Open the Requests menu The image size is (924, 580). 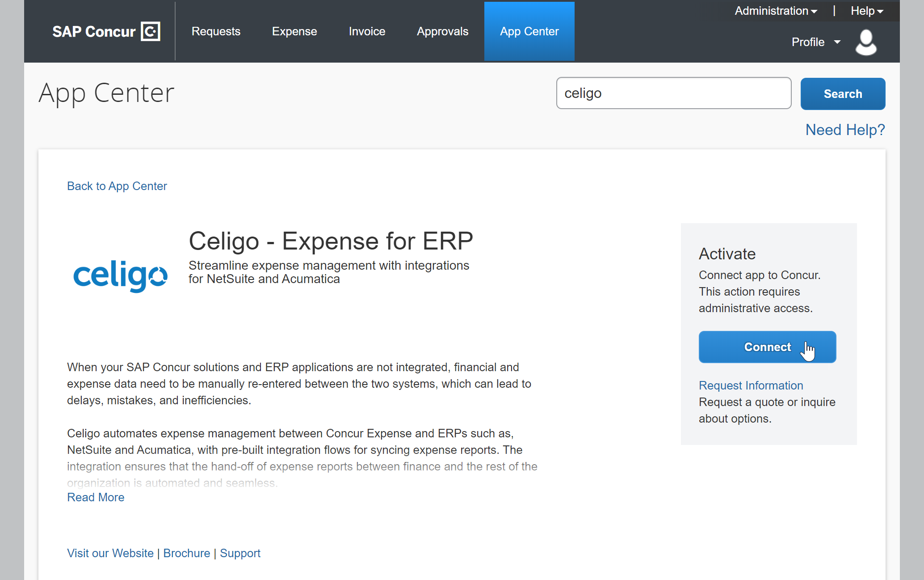(x=216, y=31)
